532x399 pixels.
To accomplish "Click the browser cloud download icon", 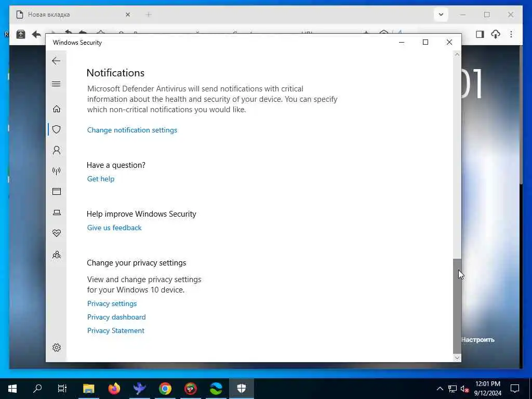I will coord(496,34).
